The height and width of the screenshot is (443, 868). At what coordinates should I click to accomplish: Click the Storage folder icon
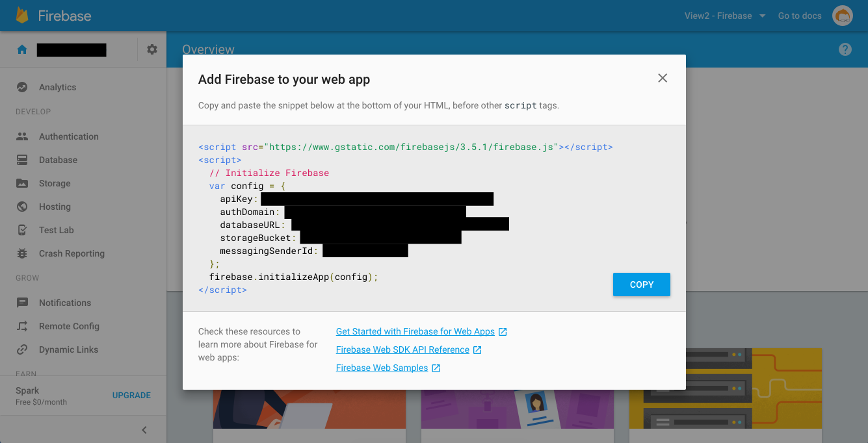(22, 183)
